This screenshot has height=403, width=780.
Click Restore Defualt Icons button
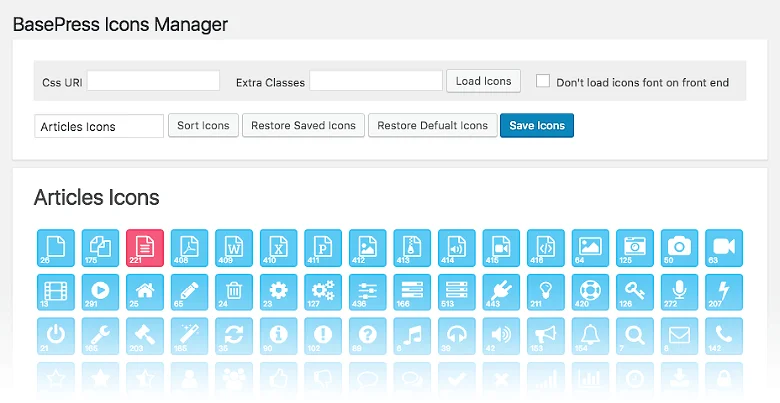pos(433,125)
